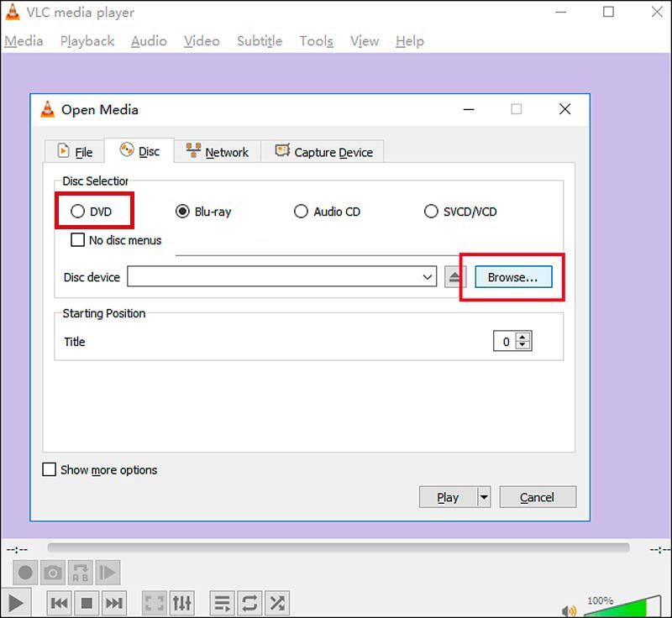The height and width of the screenshot is (618, 672).
Task: Take a snapshot using the camera icon
Action: (53, 572)
